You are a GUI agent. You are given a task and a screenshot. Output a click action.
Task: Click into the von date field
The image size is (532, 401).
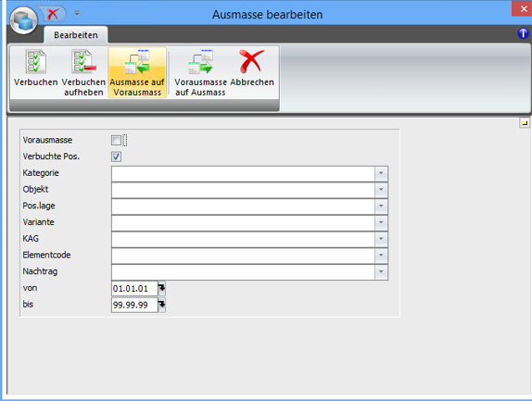point(134,288)
